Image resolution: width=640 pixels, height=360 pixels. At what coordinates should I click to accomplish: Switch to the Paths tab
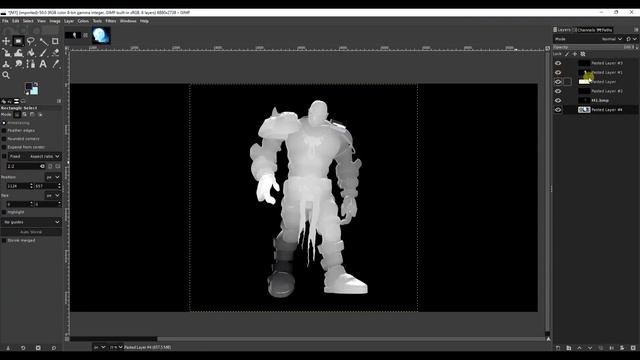coord(605,30)
